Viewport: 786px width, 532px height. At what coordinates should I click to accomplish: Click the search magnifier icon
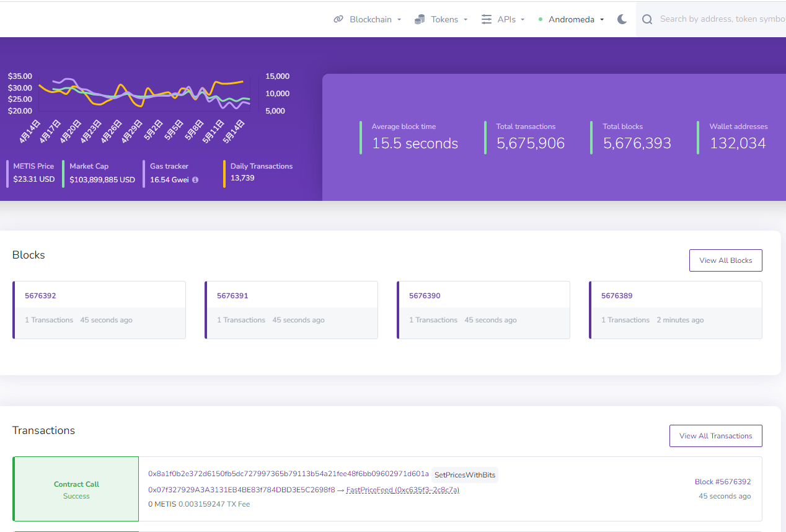pyautogui.click(x=647, y=19)
